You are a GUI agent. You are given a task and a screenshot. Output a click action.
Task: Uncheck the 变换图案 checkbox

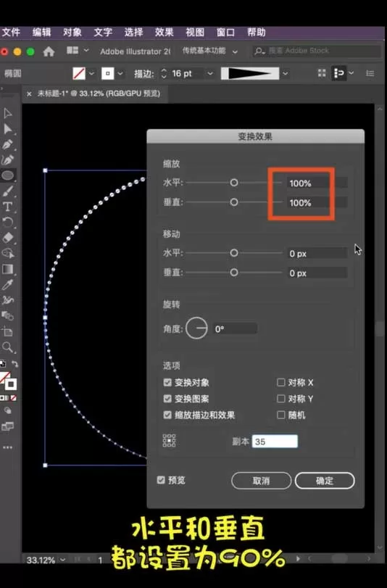(x=167, y=398)
